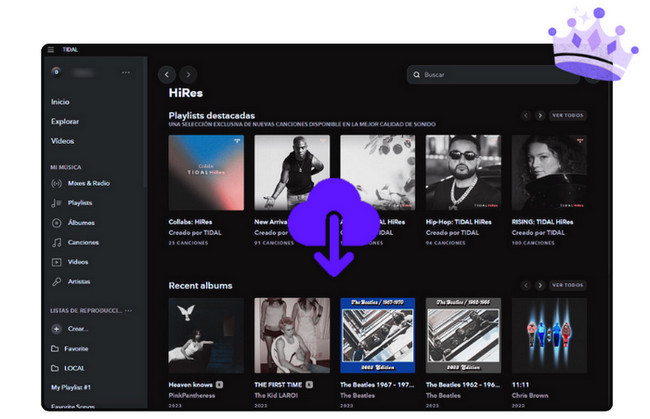Open 11:11 album cover
The width and height of the screenshot is (650, 419).
(549, 335)
